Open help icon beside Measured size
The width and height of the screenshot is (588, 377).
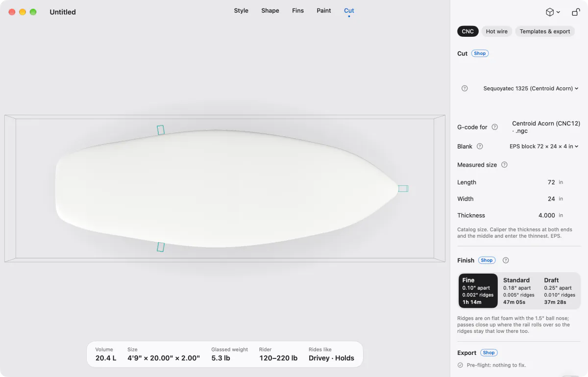[504, 165]
